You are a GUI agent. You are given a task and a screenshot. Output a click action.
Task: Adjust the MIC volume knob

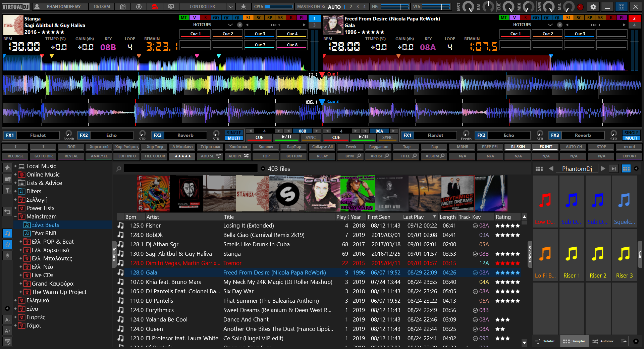[568, 6]
